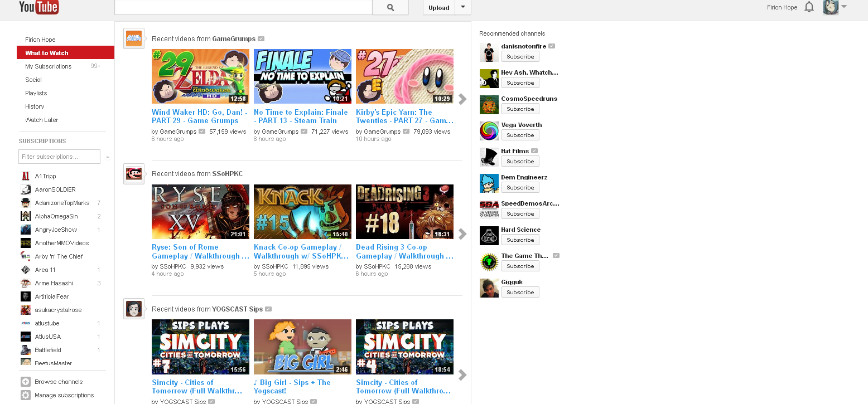Open the Area 11 subscription icon
The width and height of the screenshot is (868, 404).
pos(26,270)
